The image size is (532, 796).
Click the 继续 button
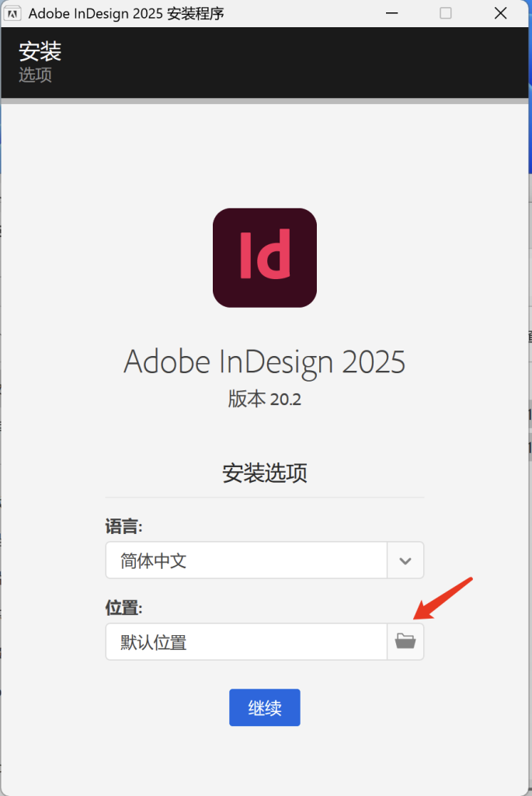265,707
